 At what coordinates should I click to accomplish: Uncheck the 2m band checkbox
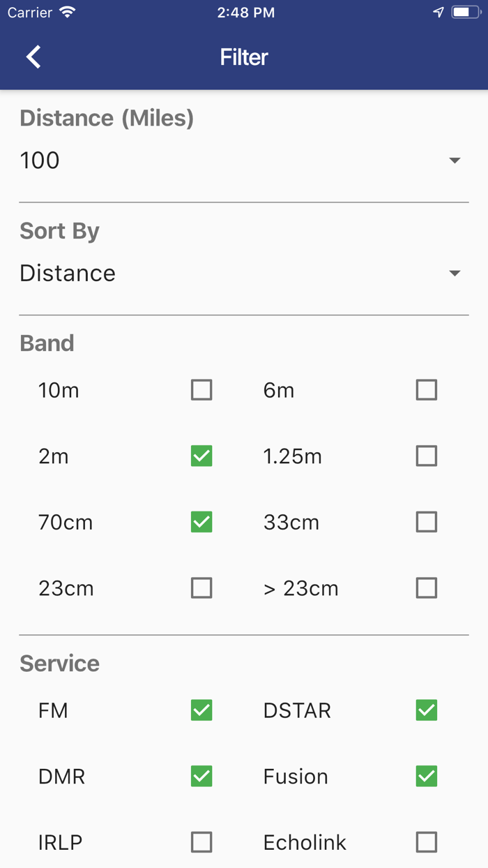click(201, 456)
